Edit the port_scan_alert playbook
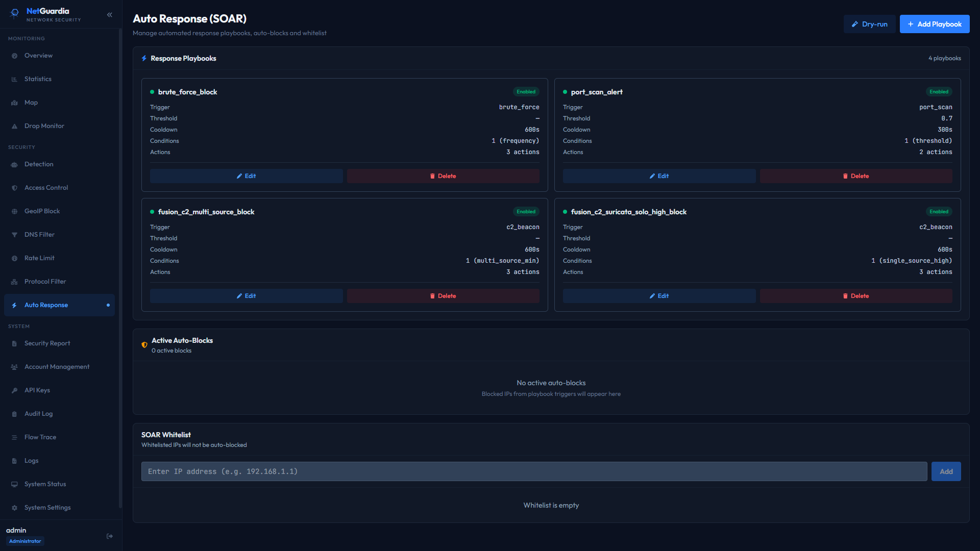980x551 pixels. tap(659, 176)
